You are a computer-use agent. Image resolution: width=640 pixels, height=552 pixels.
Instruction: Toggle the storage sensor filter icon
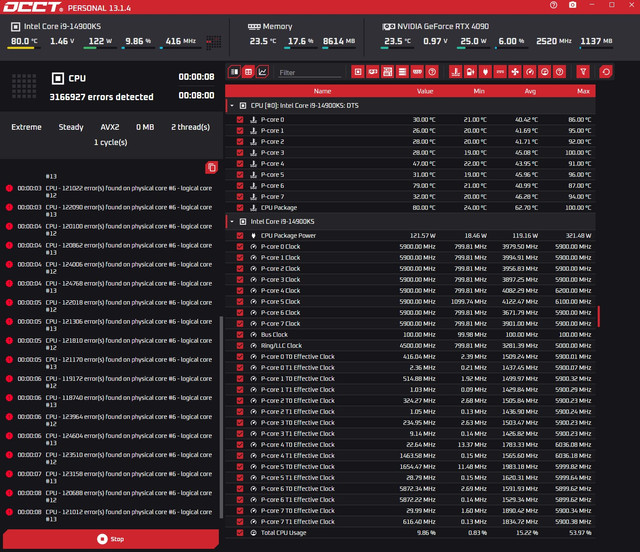point(402,72)
